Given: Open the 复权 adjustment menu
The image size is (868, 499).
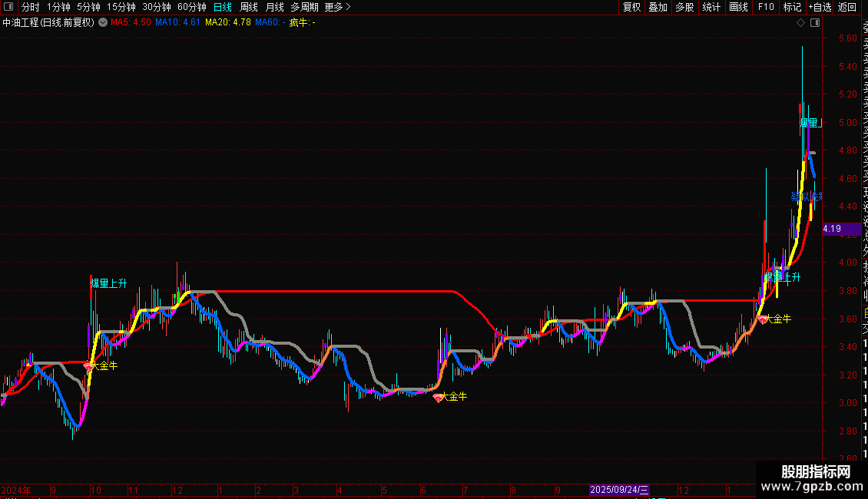Looking at the screenshot, I should click(631, 7).
